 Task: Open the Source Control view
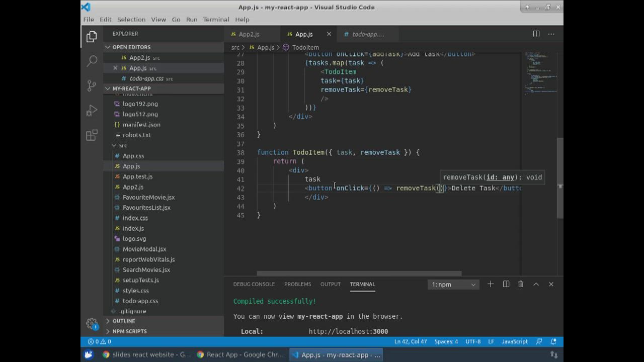tap(92, 85)
